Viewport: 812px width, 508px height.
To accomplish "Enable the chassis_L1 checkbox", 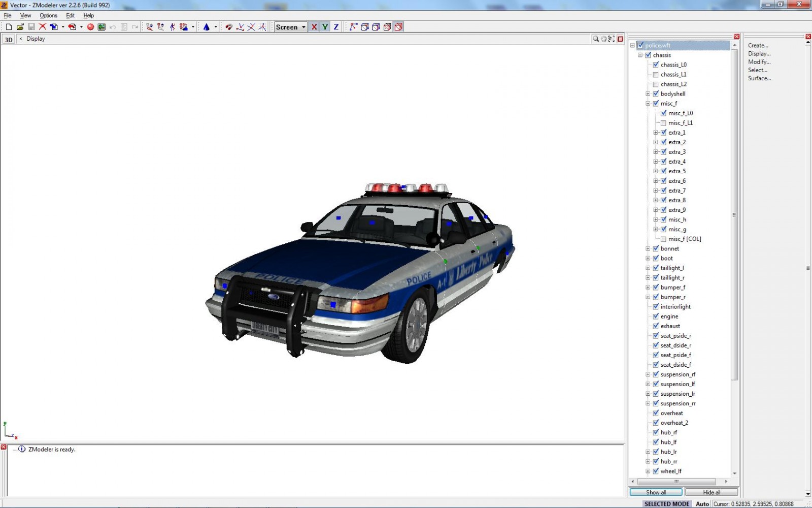I will (656, 75).
